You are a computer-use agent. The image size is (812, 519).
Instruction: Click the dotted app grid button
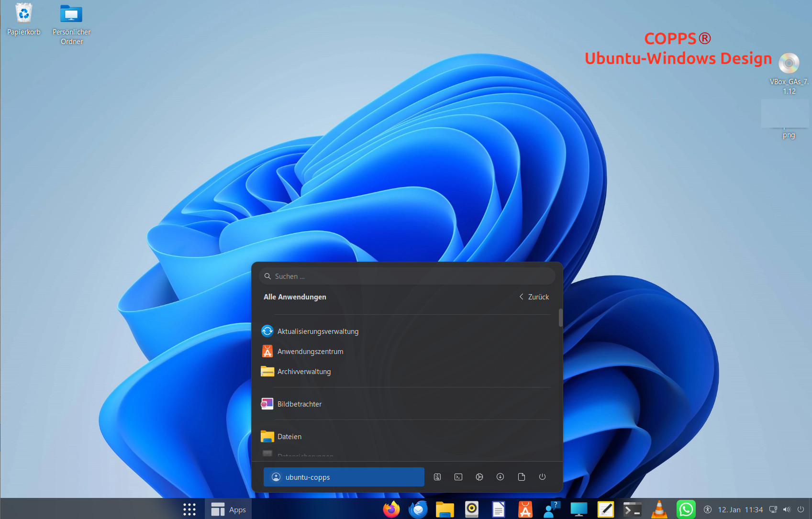tap(189, 509)
